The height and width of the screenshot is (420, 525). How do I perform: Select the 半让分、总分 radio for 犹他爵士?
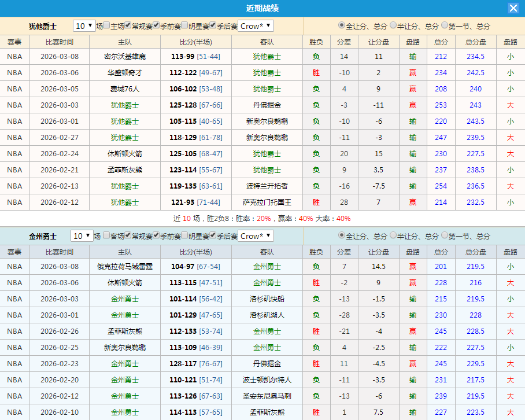[394, 25]
